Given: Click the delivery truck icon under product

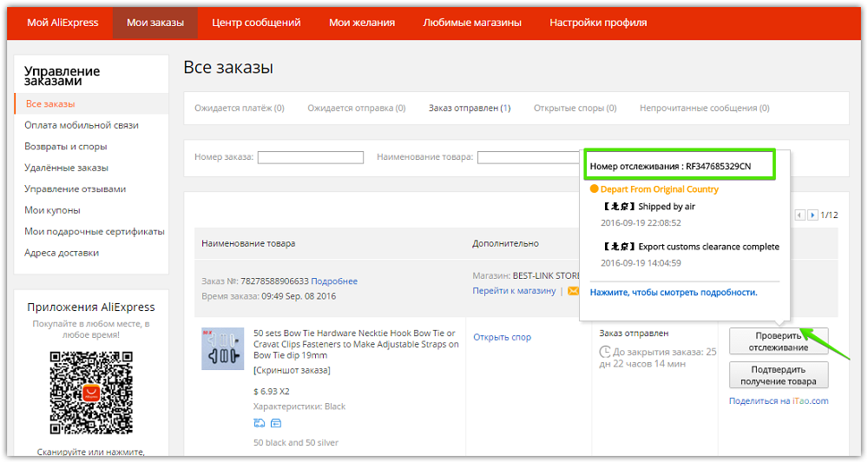Looking at the screenshot, I should 259,423.
